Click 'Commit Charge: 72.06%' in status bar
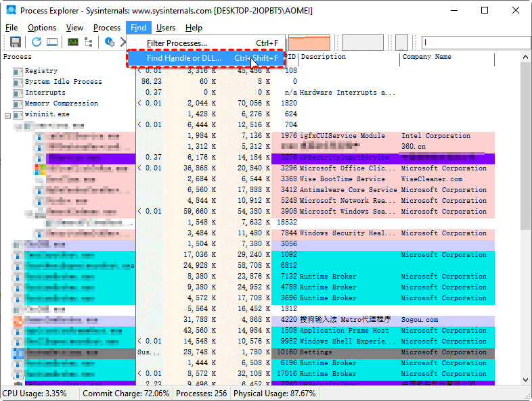This screenshot has width=532, height=401. pos(126,394)
